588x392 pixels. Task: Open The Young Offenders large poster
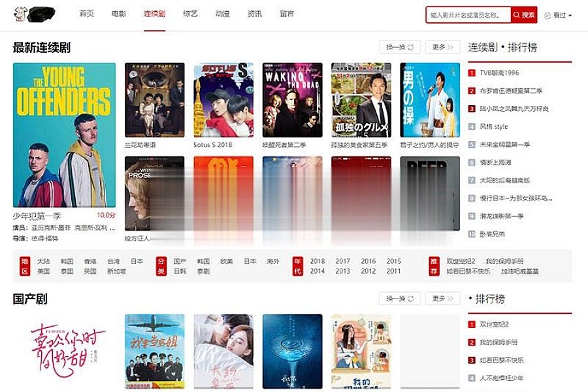point(65,135)
